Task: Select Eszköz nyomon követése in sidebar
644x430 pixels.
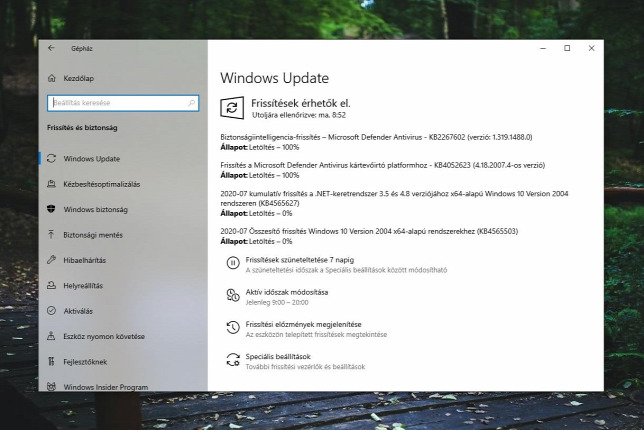Action: (x=104, y=336)
